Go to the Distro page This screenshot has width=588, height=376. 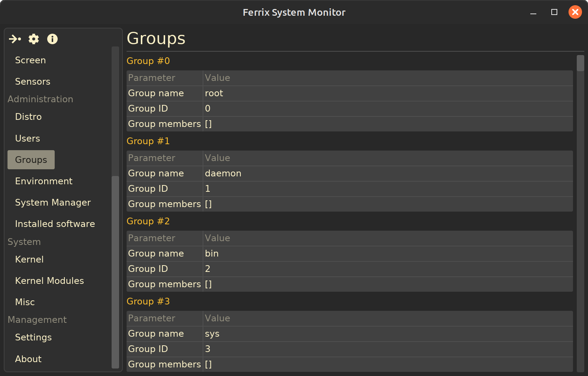(x=28, y=117)
